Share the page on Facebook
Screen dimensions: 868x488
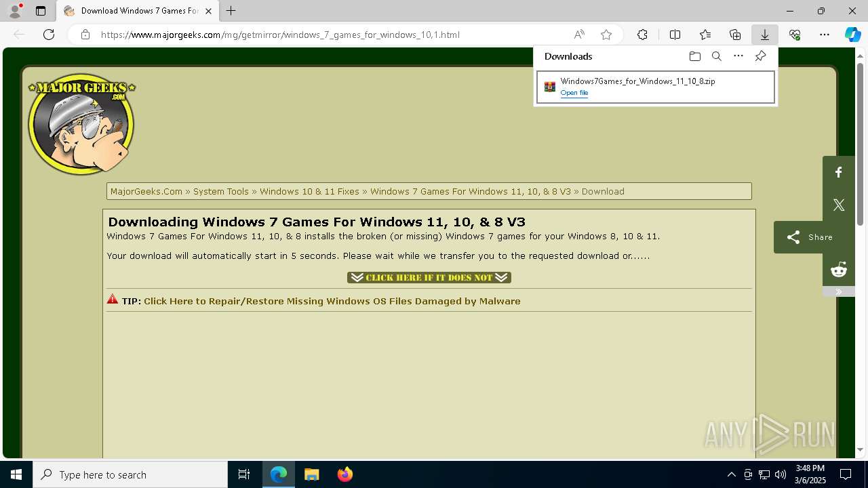pyautogui.click(x=839, y=172)
